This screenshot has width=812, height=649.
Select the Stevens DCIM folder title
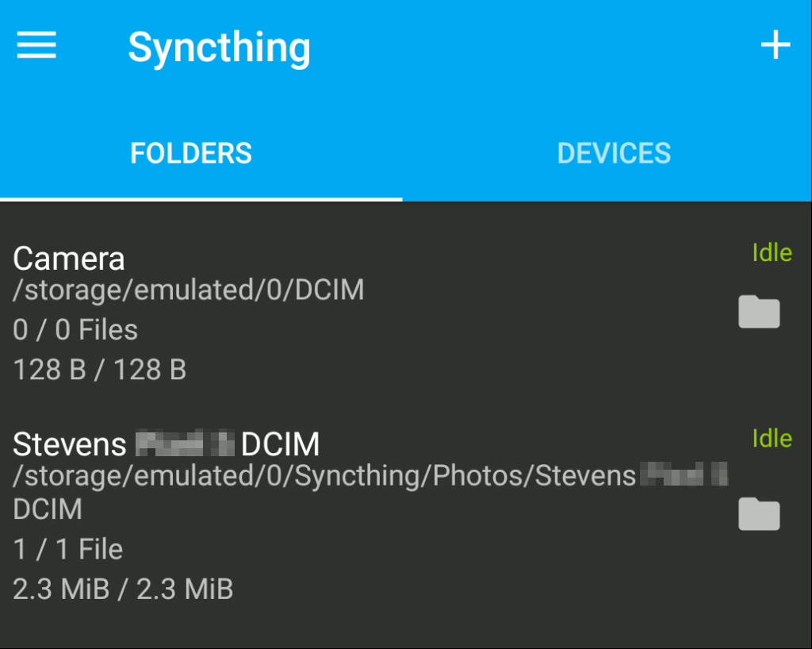(167, 444)
